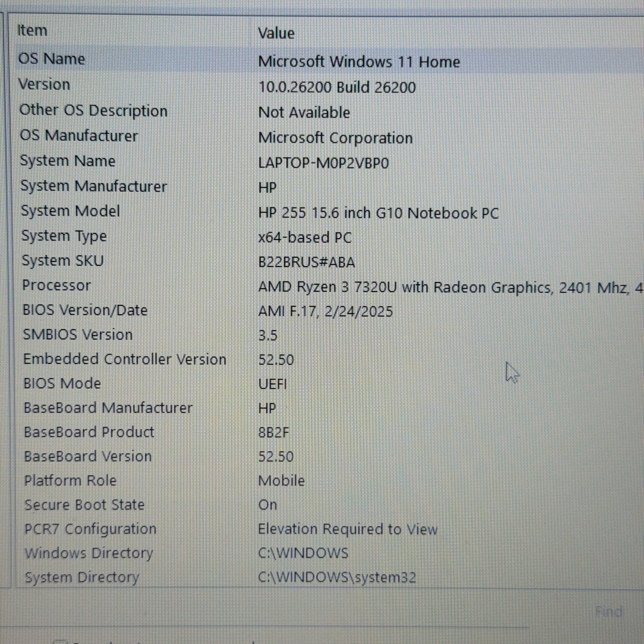The height and width of the screenshot is (644, 644).
Task: Select Embedded Controller Version value 52.50
Action: [276, 360]
